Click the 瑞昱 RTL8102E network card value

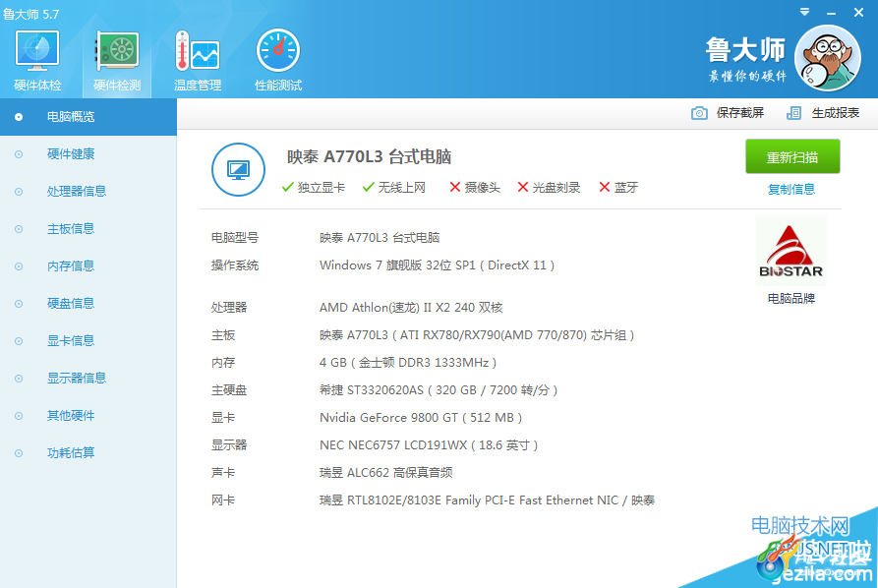tap(487, 500)
